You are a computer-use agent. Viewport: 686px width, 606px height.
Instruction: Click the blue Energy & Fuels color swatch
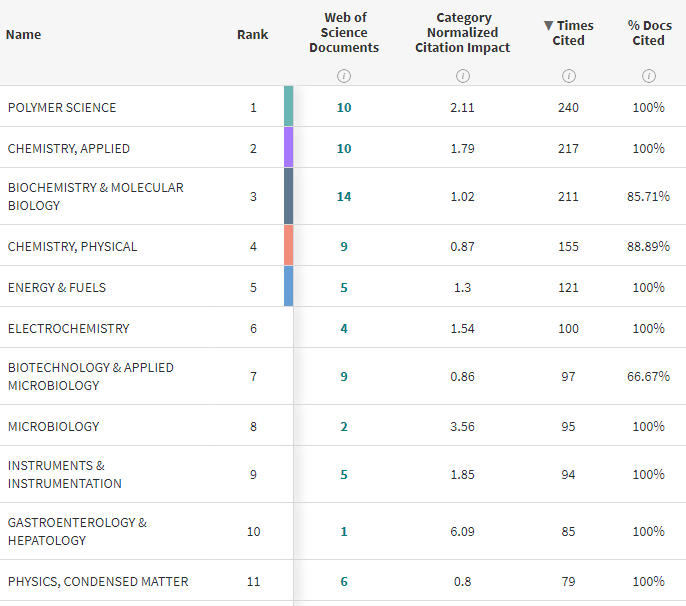point(288,286)
